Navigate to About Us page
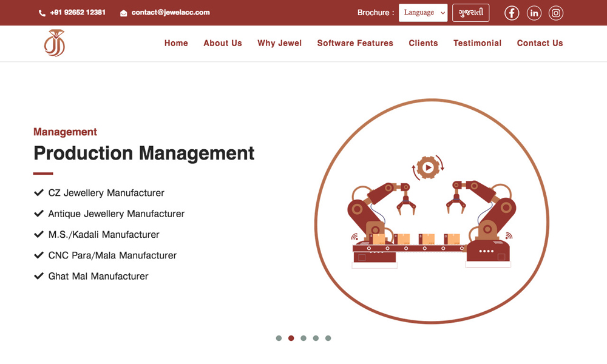The height and width of the screenshot is (364, 607). [x=223, y=43]
